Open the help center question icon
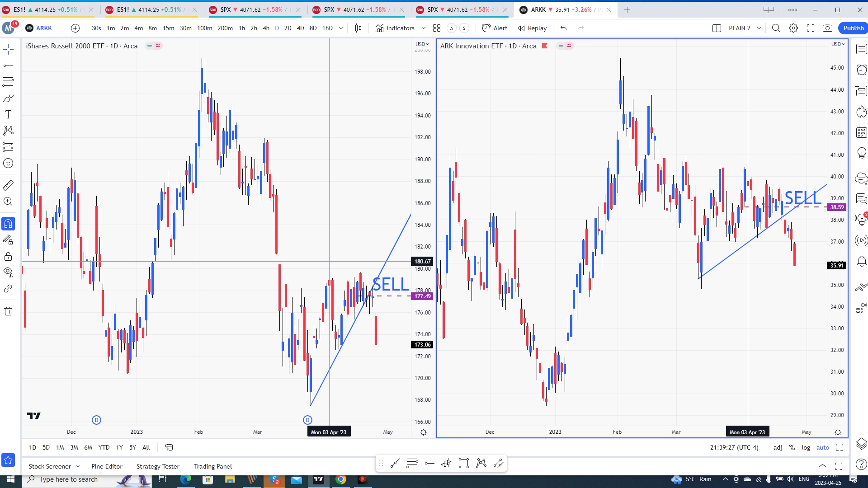Viewport: 868px width, 488px height. pyautogui.click(x=861, y=464)
